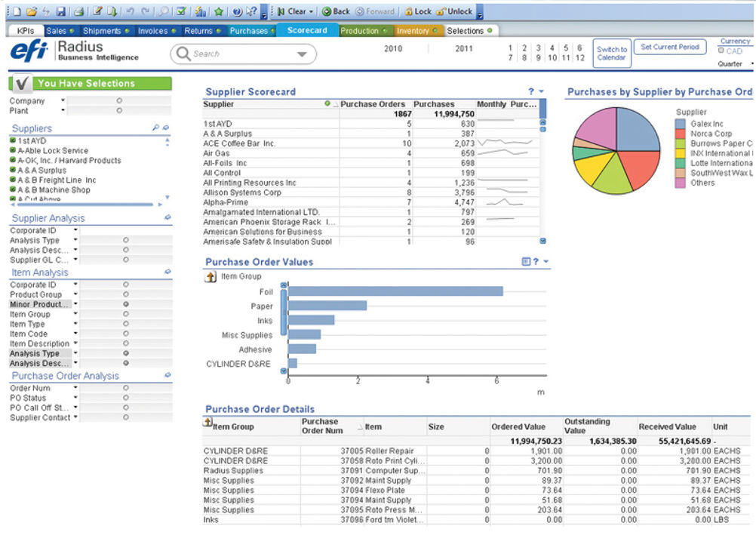Click inside the Search input field
Viewport: 756px width, 554px height.
pos(241,54)
